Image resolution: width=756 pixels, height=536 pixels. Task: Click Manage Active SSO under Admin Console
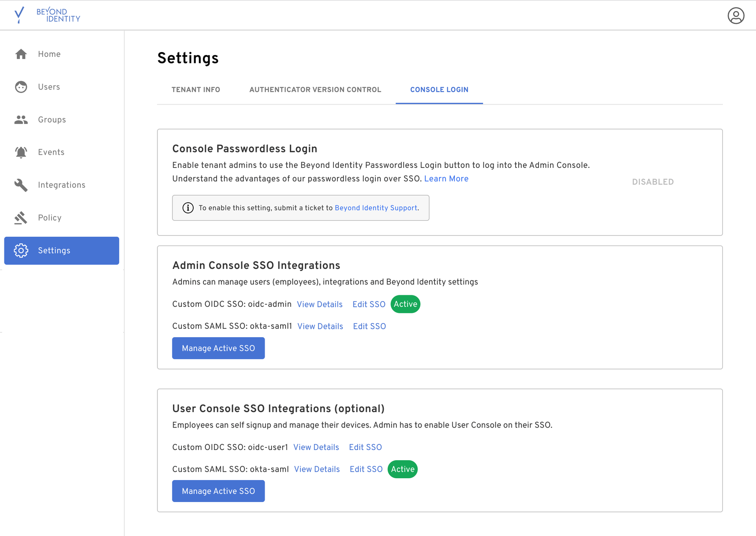(x=218, y=348)
